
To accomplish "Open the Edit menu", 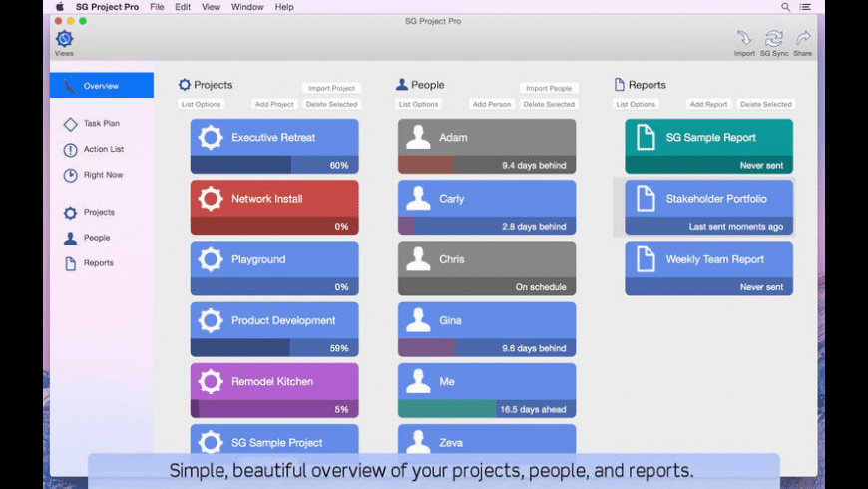I will click(x=183, y=7).
